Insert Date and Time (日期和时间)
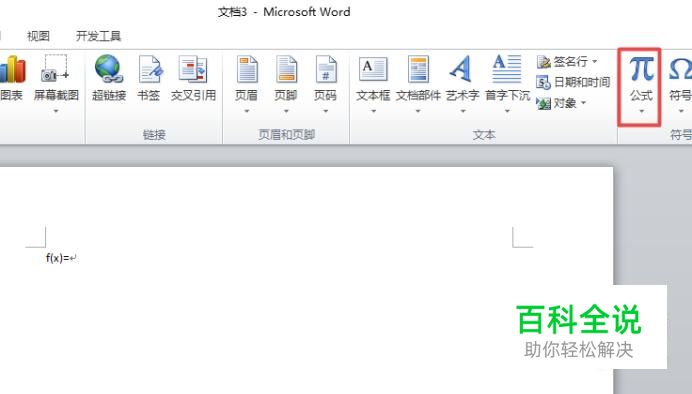Screen dimensions: 692x394 pos(573,82)
